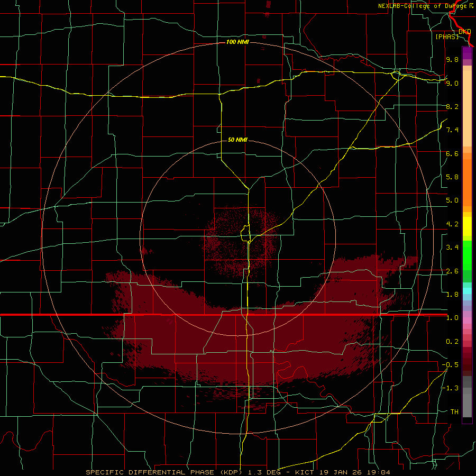Click the cyan band of the color bar

pos(467,291)
